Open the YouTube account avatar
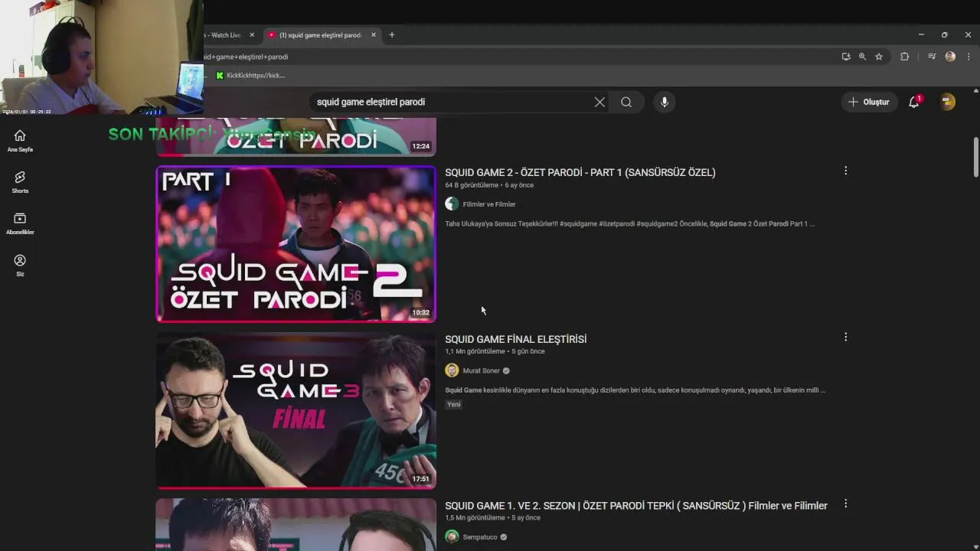The width and height of the screenshot is (980, 551). [948, 102]
